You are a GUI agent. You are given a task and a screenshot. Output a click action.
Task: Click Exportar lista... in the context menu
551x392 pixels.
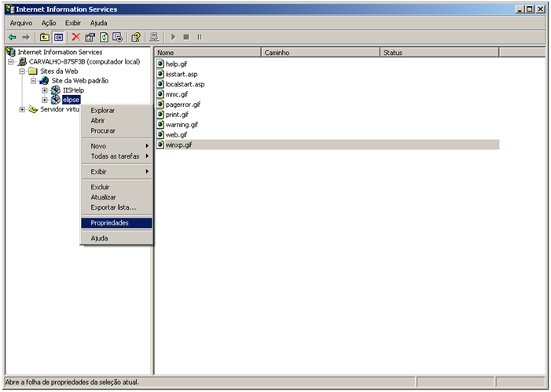[x=113, y=207]
